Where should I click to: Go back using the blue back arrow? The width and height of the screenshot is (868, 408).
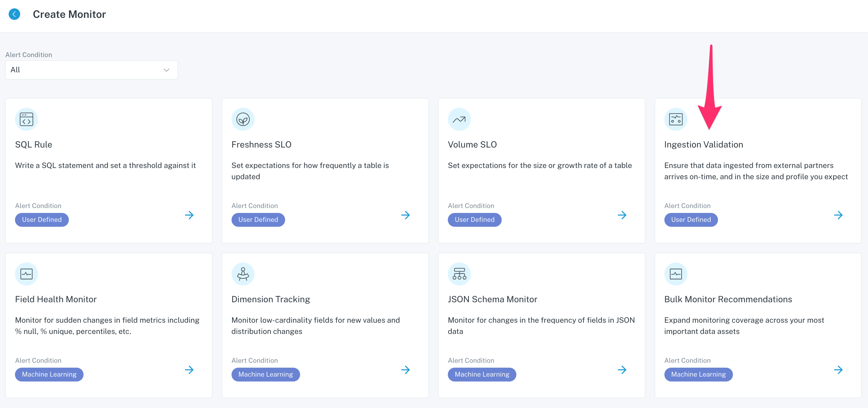click(x=14, y=14)
